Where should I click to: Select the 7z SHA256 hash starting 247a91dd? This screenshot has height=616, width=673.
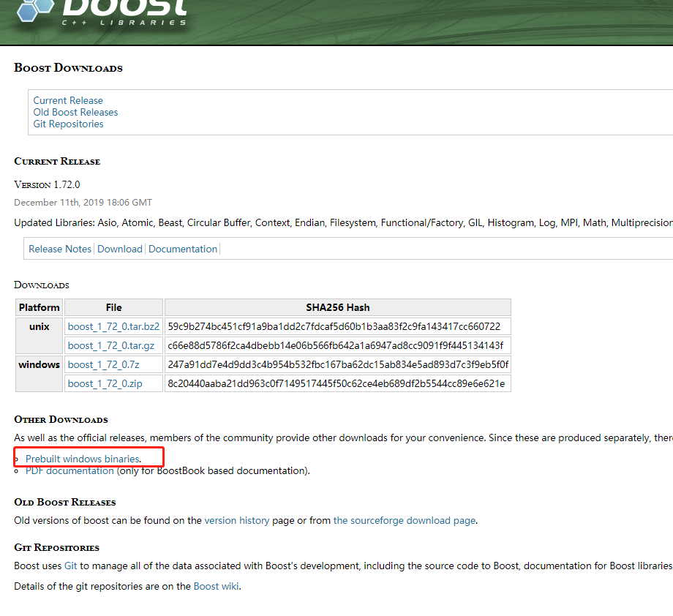[338, 364]
